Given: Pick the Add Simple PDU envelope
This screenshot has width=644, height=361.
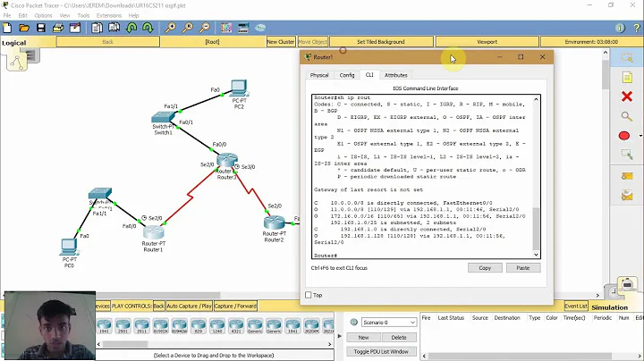Looking at the screenshot, I should (x=627, y=176).
